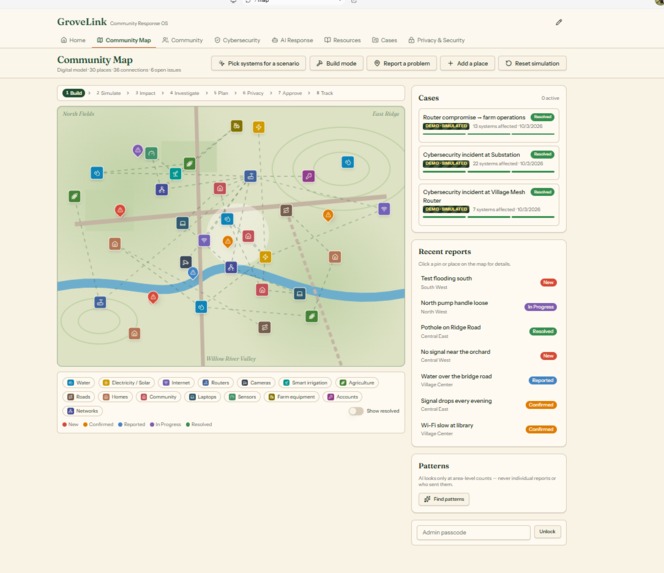Click the green sensor gauge icon on map
Screen dimensions: 664x573
coord(151,153)
